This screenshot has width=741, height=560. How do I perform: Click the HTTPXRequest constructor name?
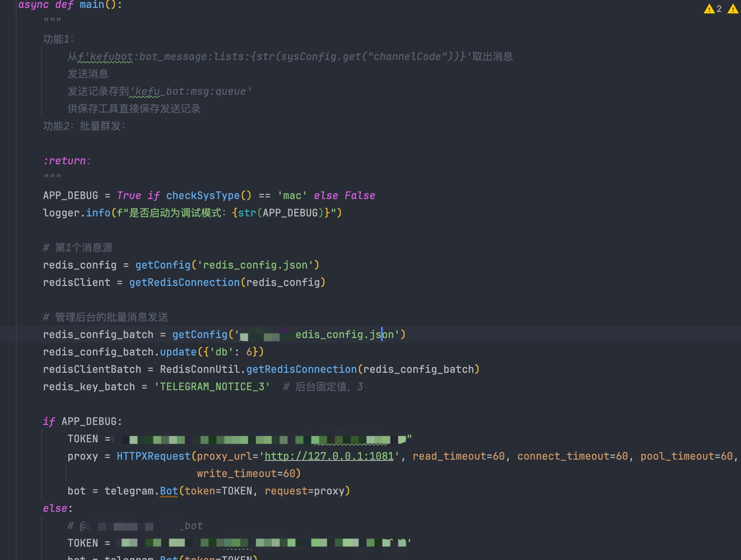pos(154,456)
